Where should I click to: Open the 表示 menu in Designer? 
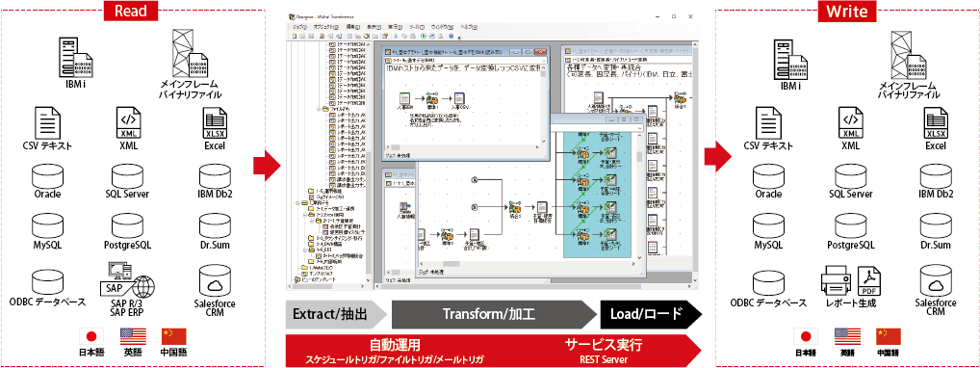coord(374,28)
